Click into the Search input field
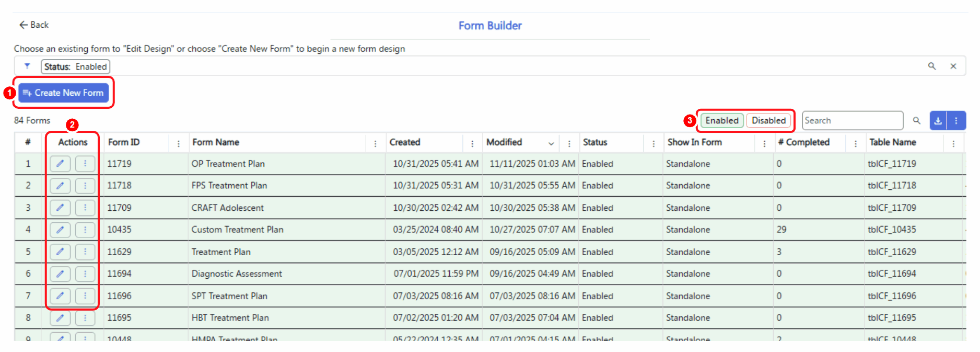This screenshot has width=980, height=352. click(853, 120)
